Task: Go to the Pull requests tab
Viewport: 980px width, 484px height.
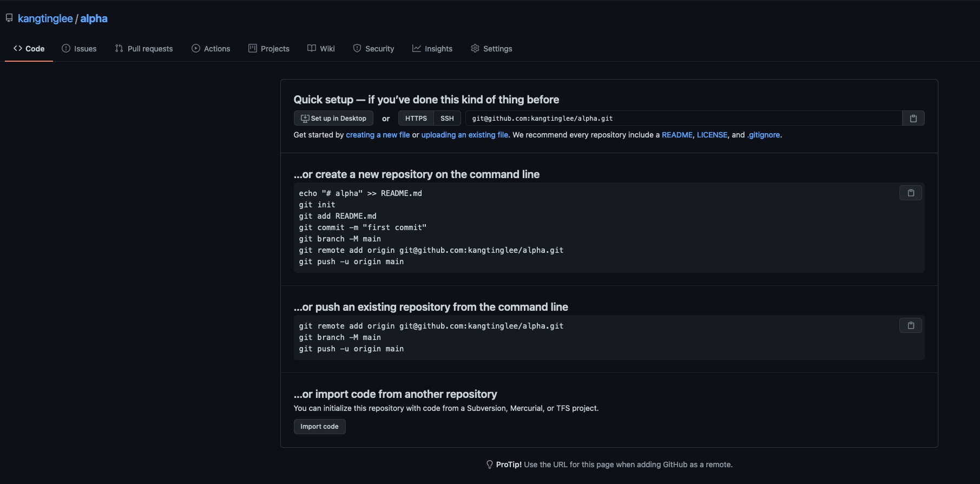Action: point(144,48)
